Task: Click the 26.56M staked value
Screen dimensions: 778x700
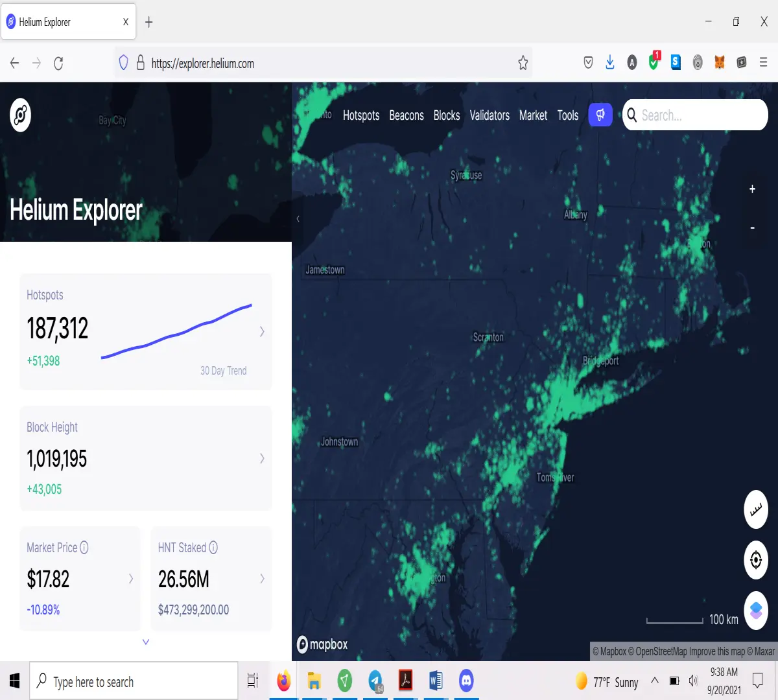Action: 183,579
